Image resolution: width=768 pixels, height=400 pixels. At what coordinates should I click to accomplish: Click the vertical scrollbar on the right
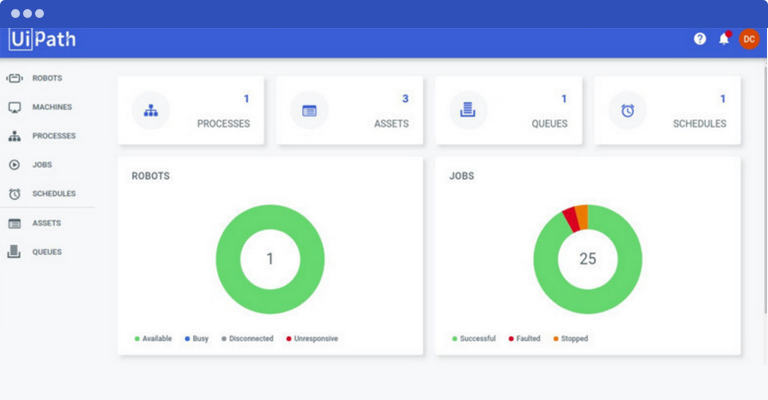(x=766, y=190)
